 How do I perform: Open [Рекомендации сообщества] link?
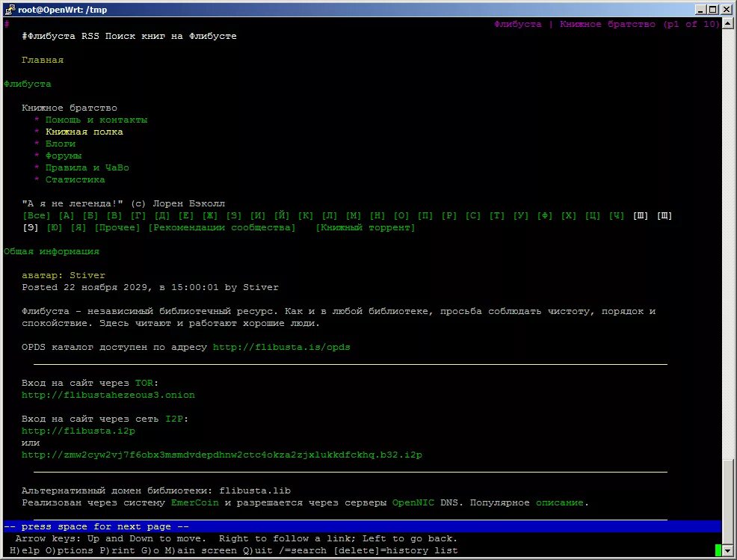point(222,227)
